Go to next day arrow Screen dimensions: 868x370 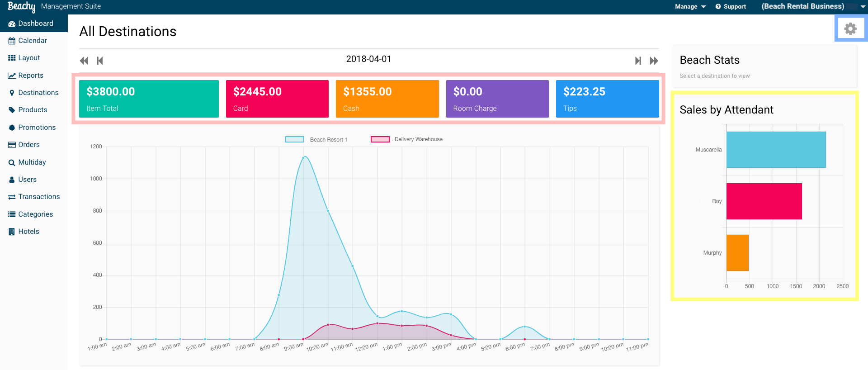(x=638, y=61)
